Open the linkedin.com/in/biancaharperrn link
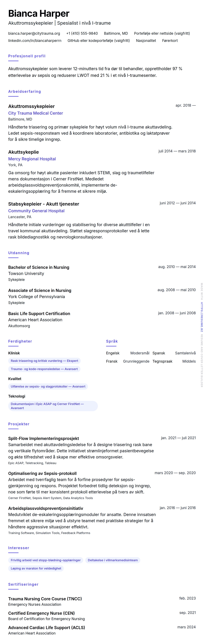Viewport: 204px width, 644px height. coord(35,40)
